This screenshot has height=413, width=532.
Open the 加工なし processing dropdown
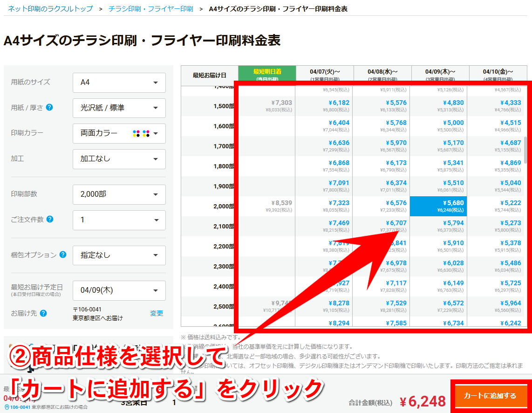point(119,159)
